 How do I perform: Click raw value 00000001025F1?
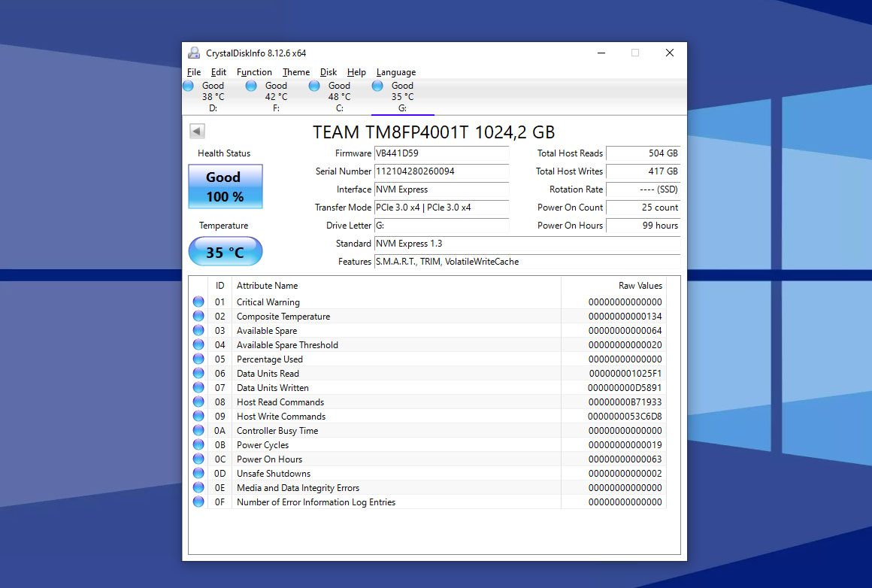point(625,373)
